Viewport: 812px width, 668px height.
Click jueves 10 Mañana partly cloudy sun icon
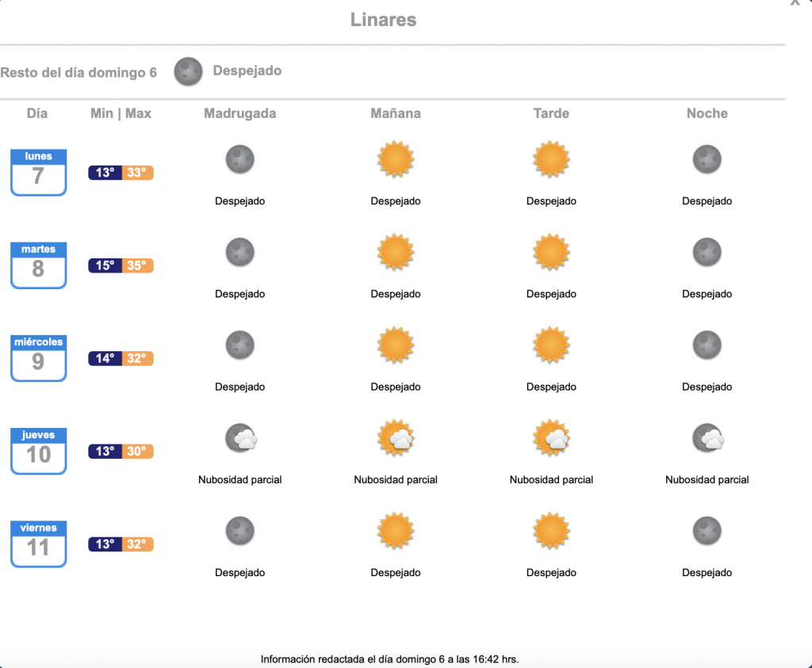coord(396,437)
